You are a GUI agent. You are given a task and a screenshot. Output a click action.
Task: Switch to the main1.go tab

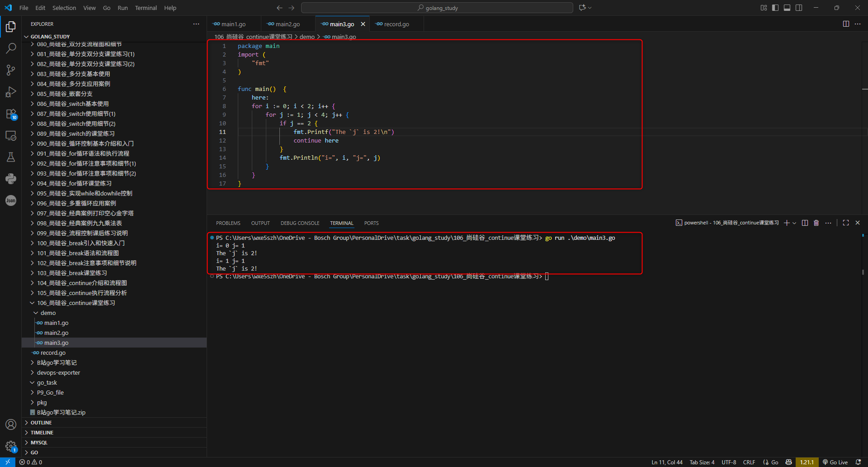pos(234,24)
